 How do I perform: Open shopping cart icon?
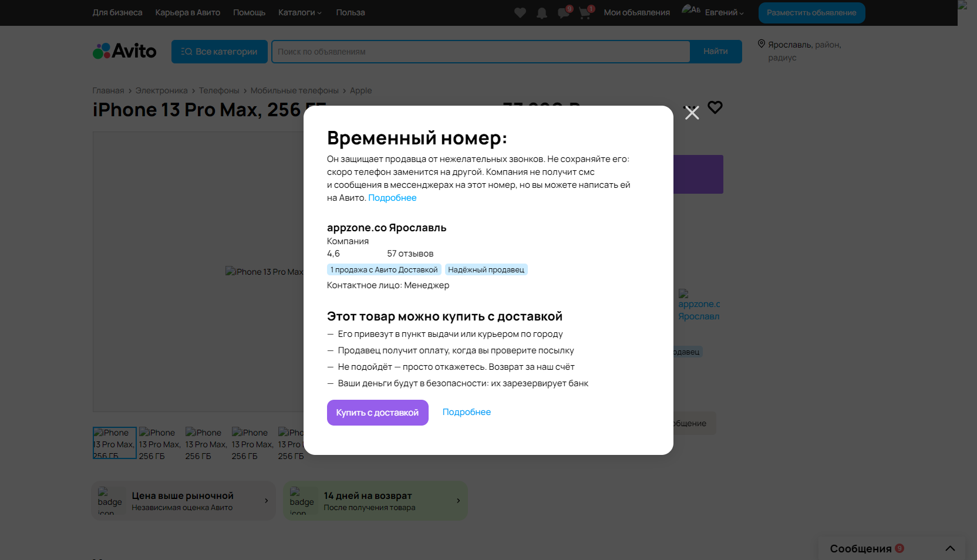tap(585, 13)
